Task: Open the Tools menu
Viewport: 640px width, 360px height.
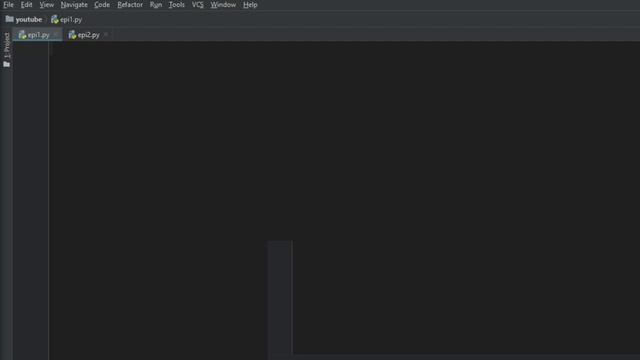Action: pos(176,5)
